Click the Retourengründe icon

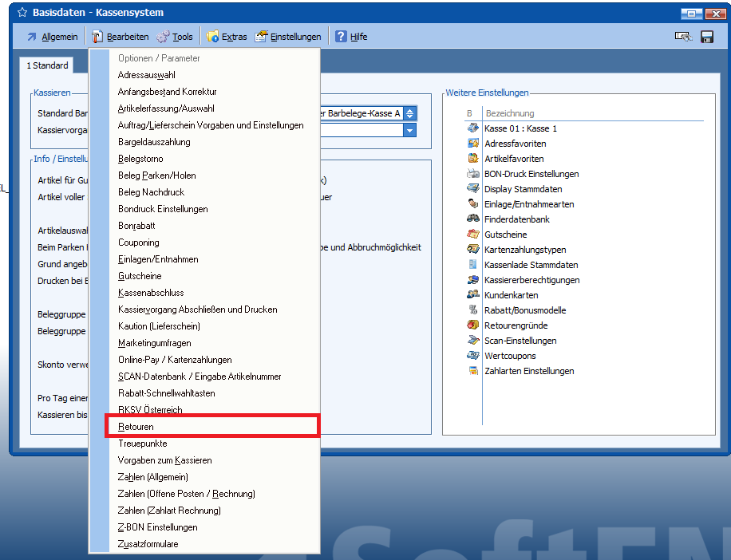pos(472,325)
